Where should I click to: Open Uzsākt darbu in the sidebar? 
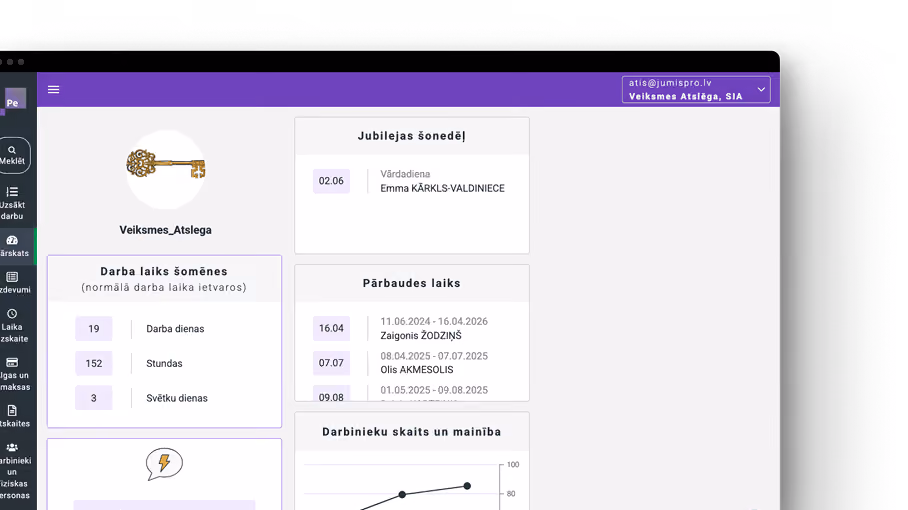point(13,203)
